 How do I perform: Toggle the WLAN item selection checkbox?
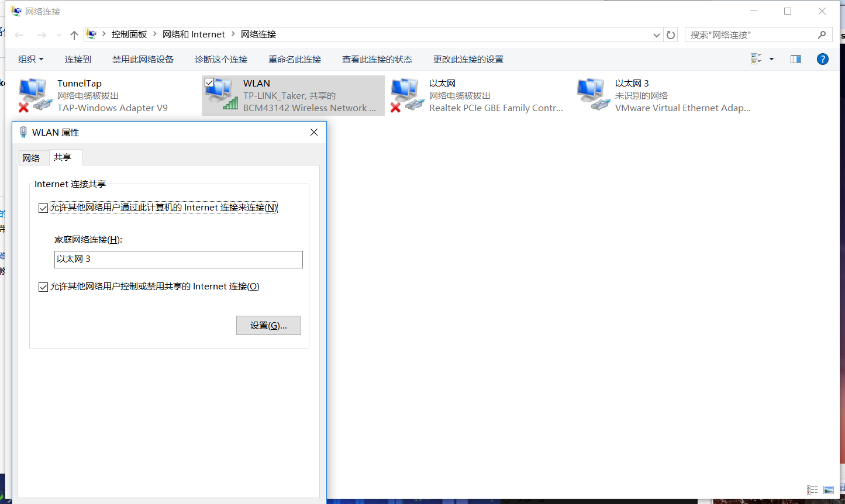(x=209, y=82)
